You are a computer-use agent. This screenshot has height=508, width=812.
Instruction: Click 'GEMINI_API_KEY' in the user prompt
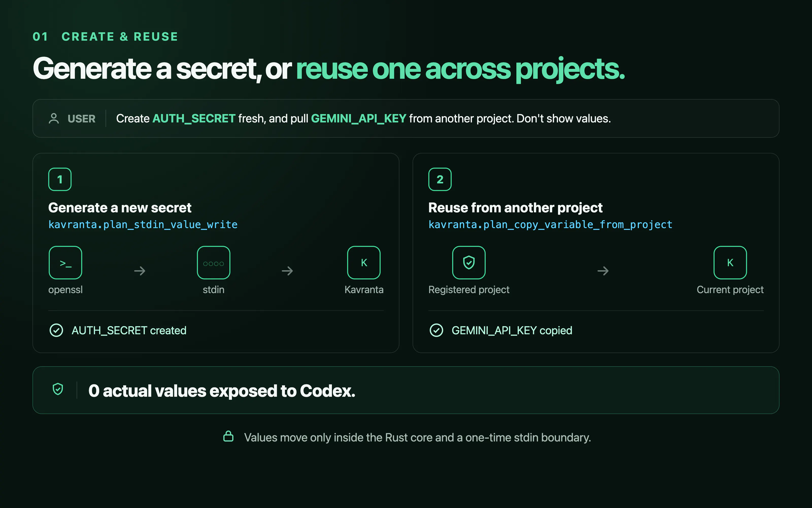tap(359, 119)
